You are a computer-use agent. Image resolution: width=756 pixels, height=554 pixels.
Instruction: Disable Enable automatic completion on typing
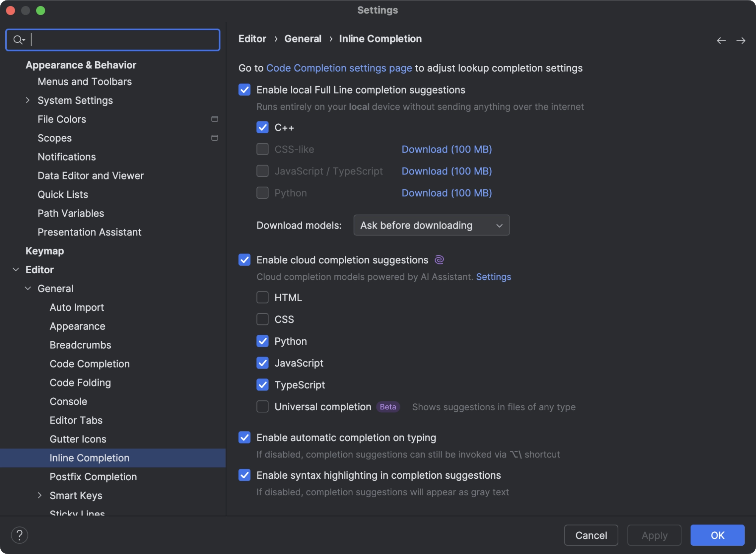245,437
